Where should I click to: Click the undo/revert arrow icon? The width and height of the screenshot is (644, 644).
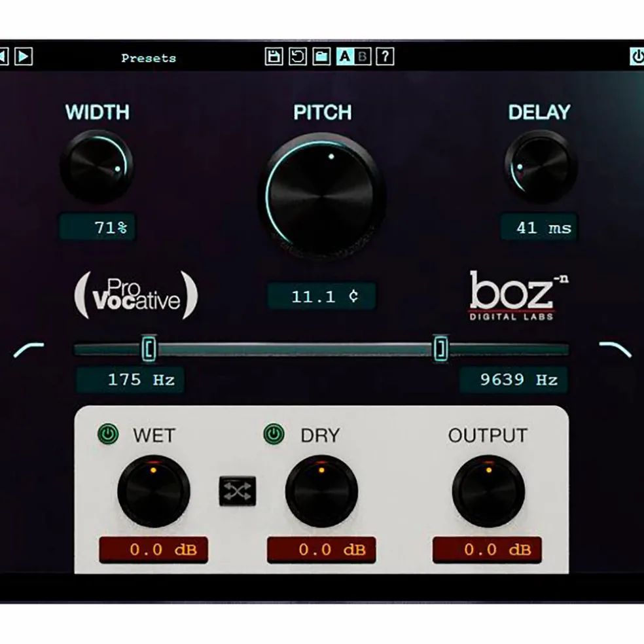298,56
